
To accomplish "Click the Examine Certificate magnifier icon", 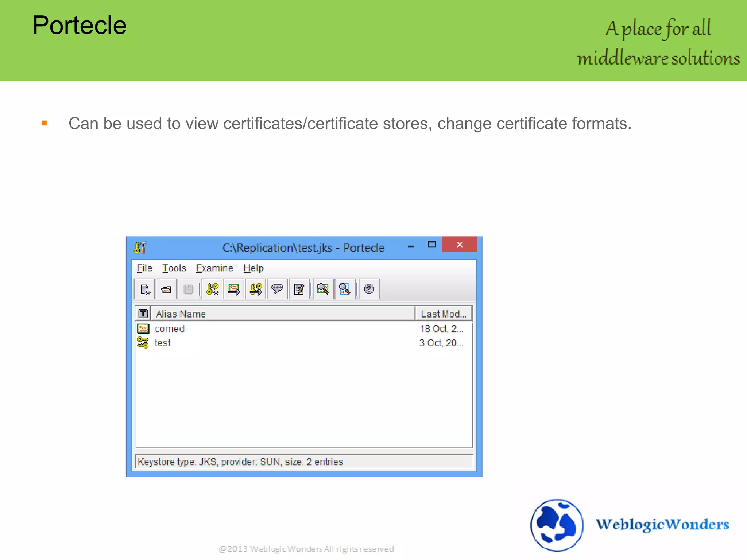I will click(323, 289).
